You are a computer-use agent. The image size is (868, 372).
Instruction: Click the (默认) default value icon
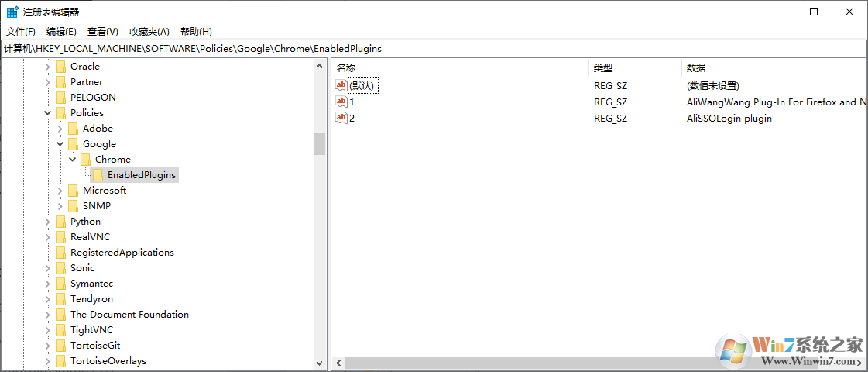pos(341,85)
